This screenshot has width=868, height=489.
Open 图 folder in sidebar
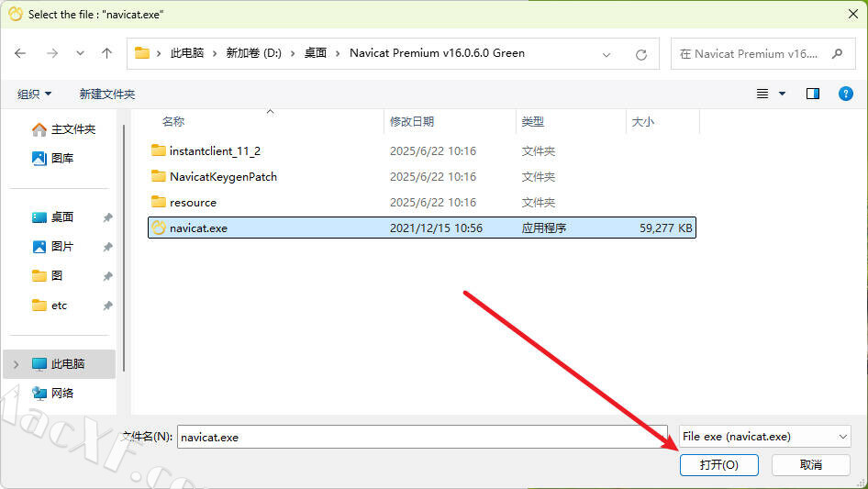47,276
